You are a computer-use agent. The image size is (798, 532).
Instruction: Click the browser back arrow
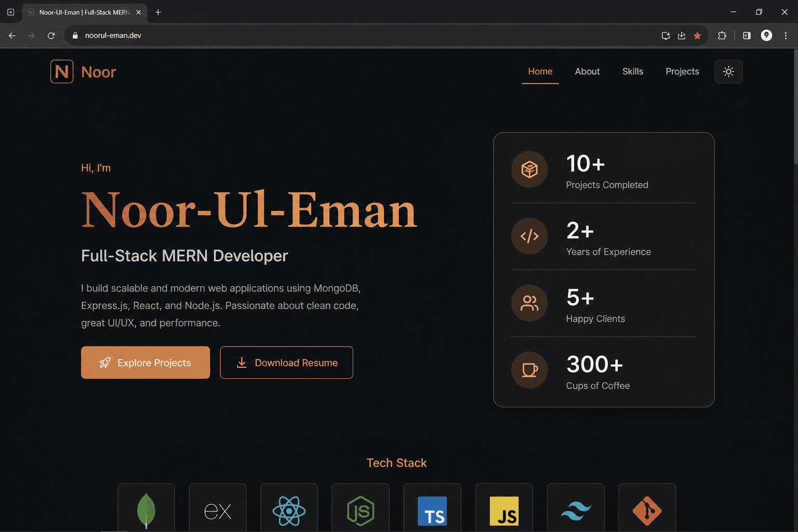pos(12,35)
